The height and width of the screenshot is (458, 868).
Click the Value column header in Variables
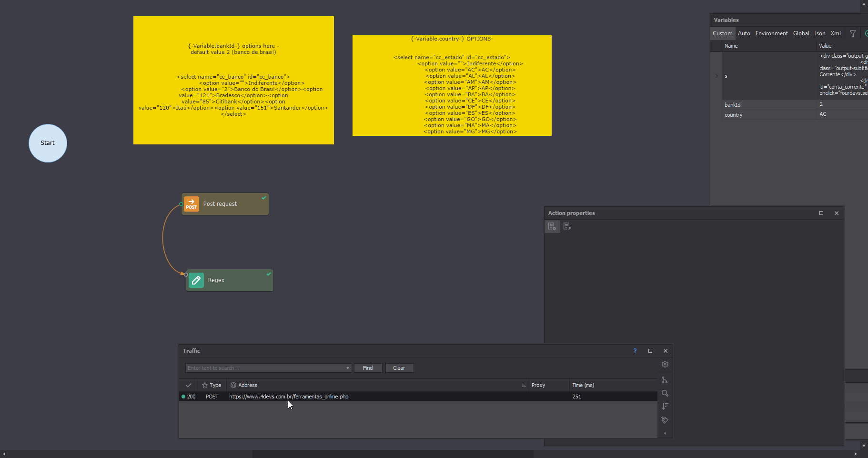pos(842,46)
